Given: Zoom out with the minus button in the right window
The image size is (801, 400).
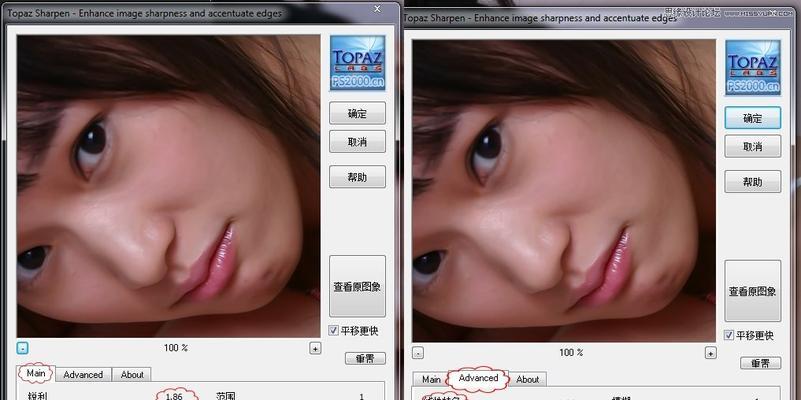Looking at the screenshot, I should point(417,352).
